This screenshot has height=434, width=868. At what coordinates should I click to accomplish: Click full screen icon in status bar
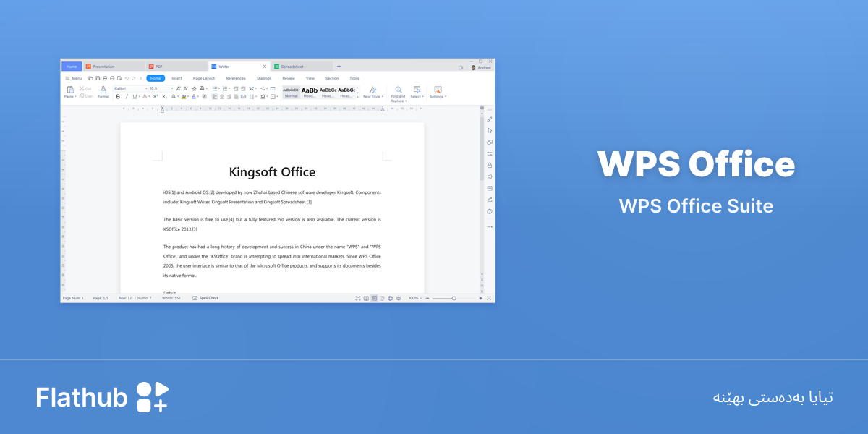[489, 298]
